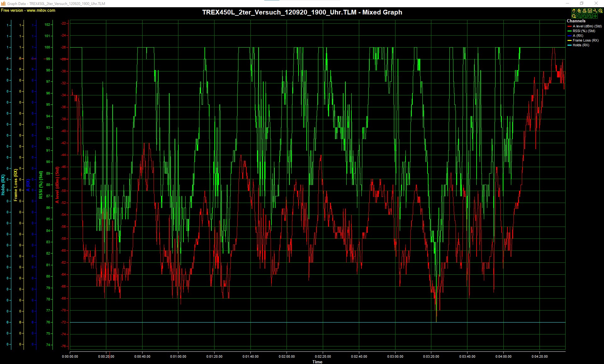Image resolution: width=604 pixels, height=364 pixels.
Task: Click the RSSI (%) (Std) vertical axis label
Action: (x=41, y=185)
